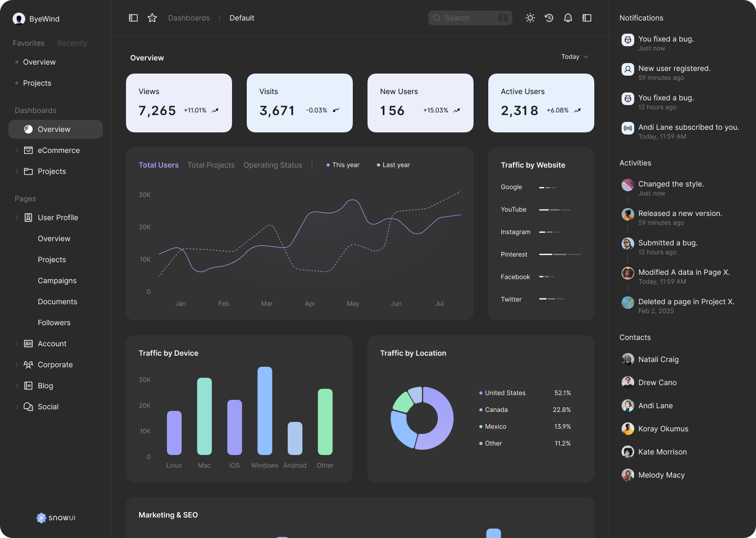
Task: Open version history via the clock icon
Action: click(x=549, y=17)
